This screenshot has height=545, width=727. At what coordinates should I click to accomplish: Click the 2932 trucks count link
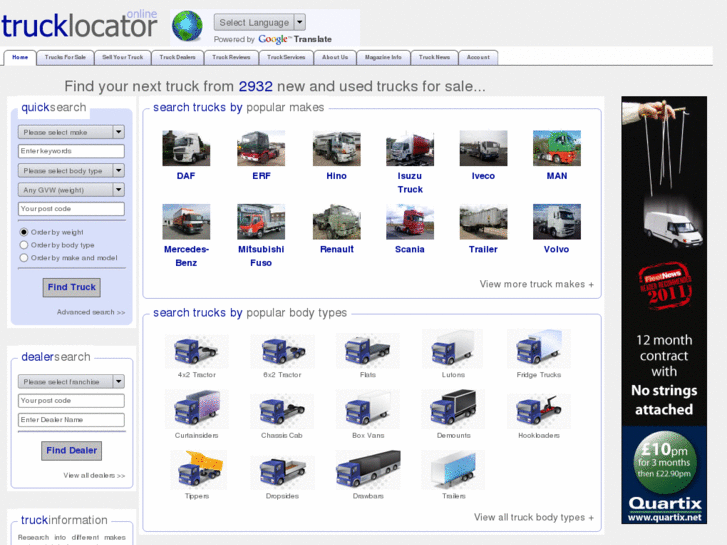point(255,86)
